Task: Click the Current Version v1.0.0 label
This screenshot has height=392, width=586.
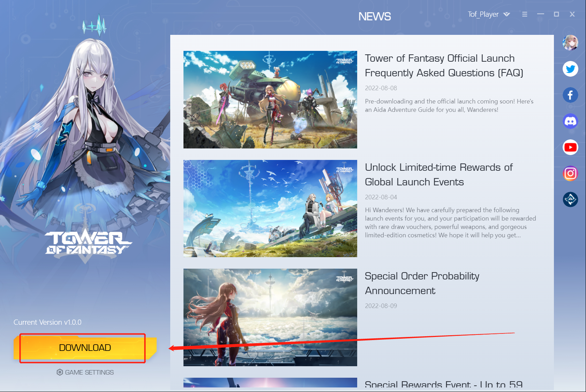Action: tap(47, 322)
